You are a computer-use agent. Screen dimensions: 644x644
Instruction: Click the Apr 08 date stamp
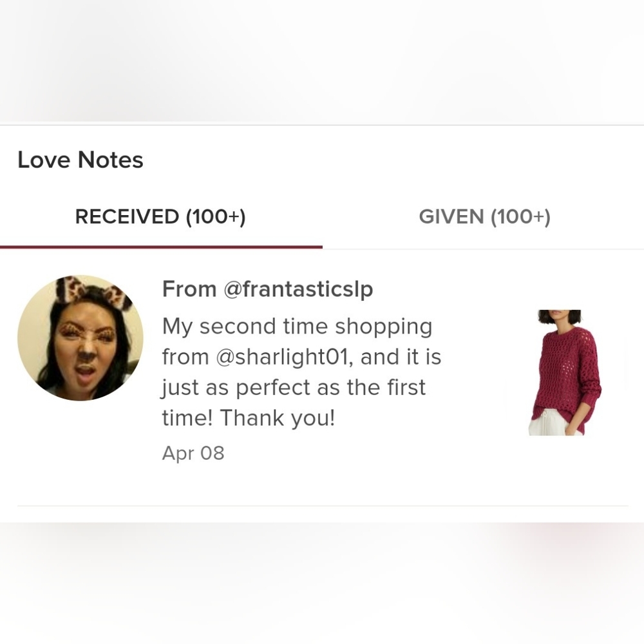pyautogui.click(x=193, y=453)
